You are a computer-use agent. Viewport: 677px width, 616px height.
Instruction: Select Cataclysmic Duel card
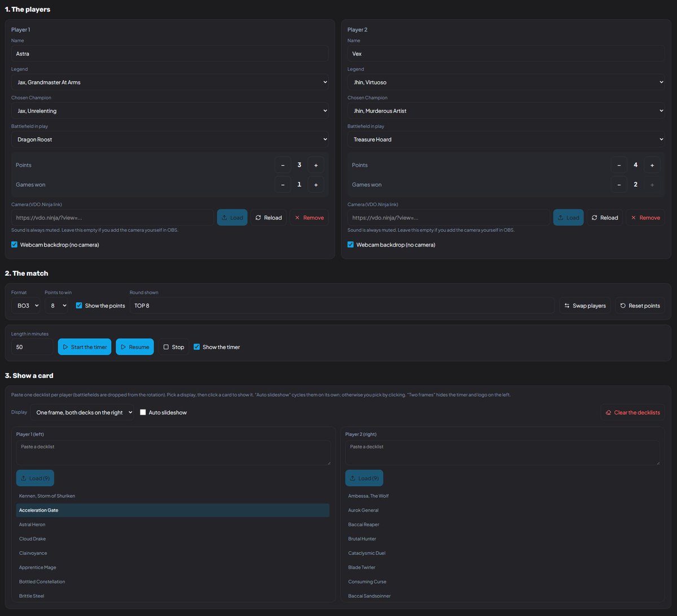[x=502, y=553]
